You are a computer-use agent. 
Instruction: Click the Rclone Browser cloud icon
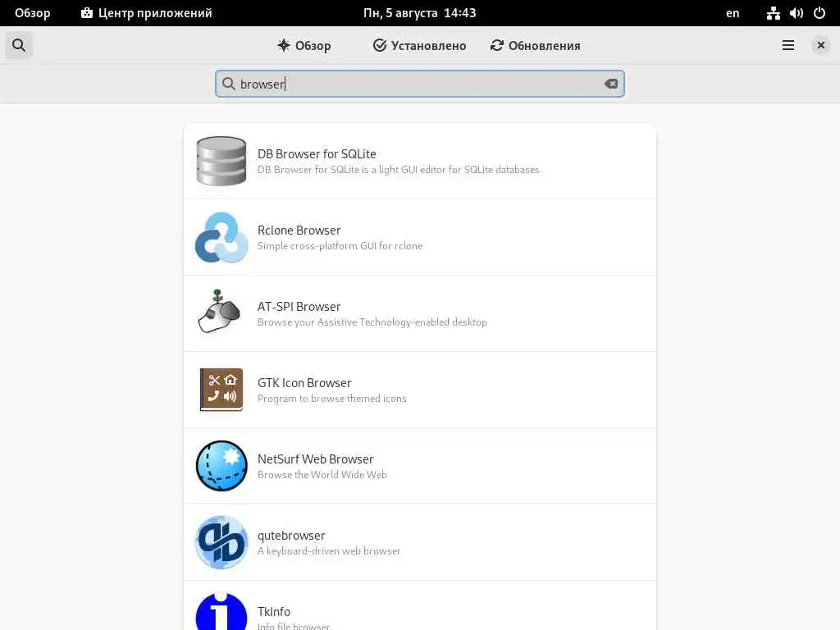point(221,237)
